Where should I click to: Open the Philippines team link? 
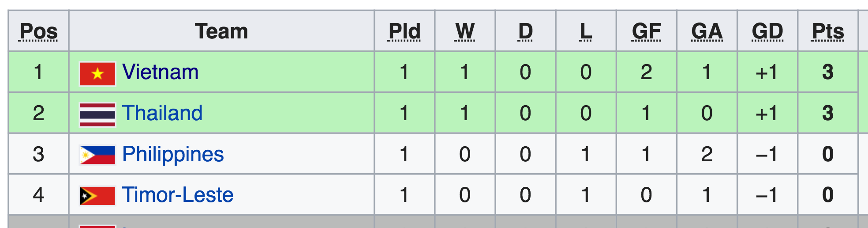point(173,155)
